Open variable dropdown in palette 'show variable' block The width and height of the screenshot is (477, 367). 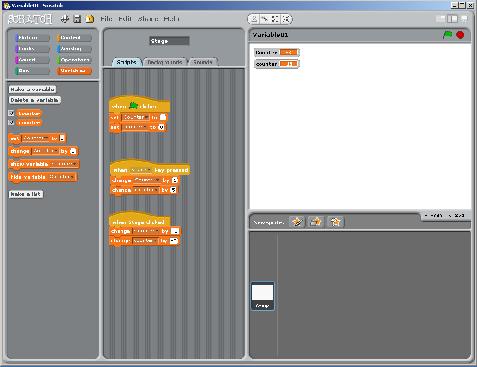[64, 164]
